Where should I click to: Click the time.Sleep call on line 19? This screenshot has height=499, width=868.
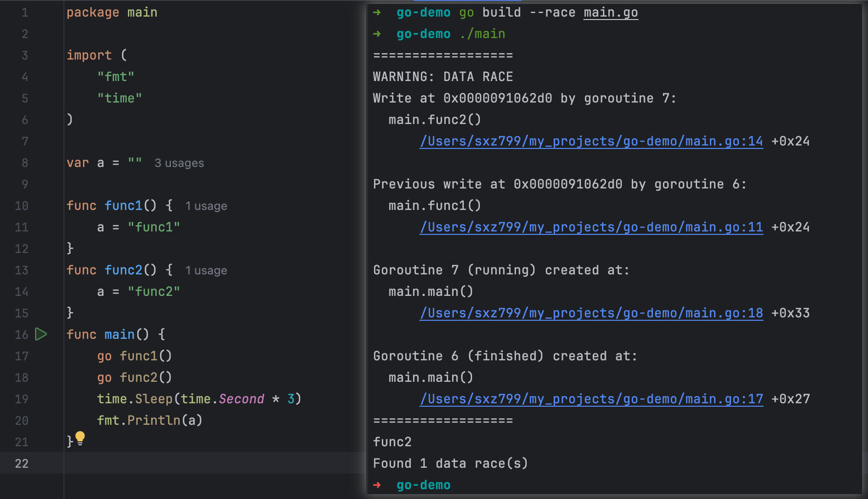coord(199,399)
